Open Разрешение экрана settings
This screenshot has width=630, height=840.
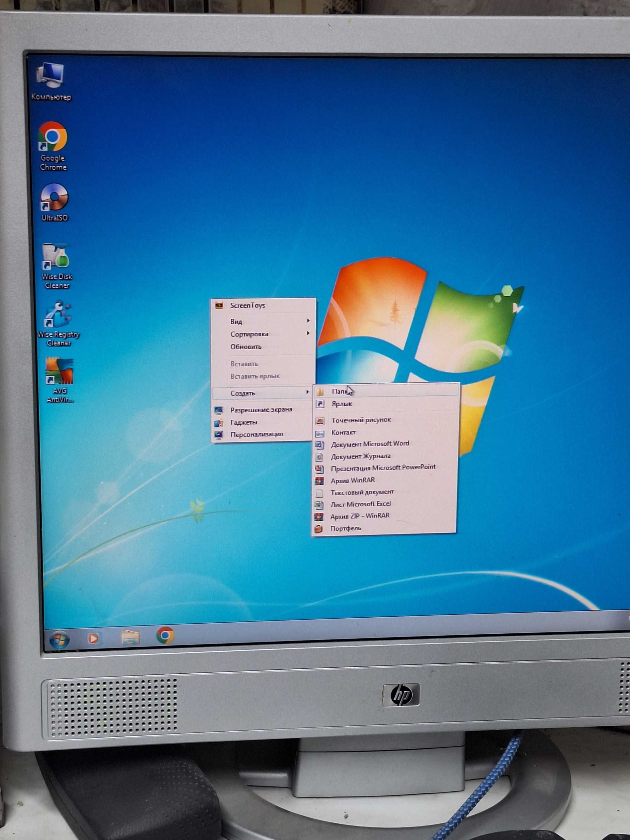pyautogui.click(x=262, y=409)
